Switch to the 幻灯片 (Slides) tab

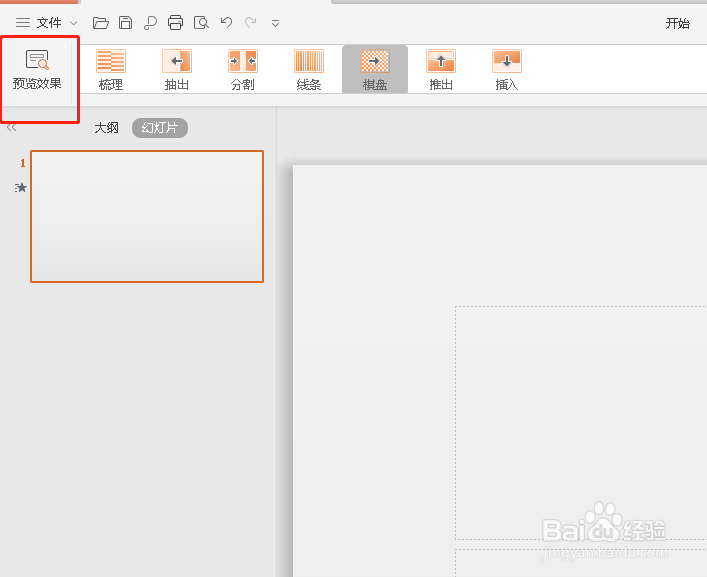click(160, 128)
